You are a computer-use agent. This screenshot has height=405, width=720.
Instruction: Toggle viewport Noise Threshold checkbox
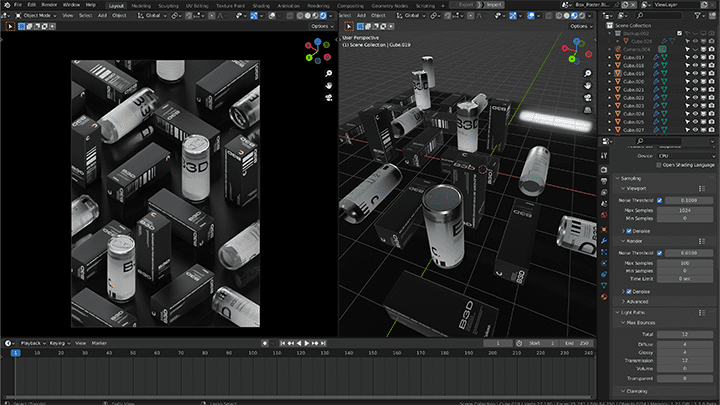click(659, 200)
